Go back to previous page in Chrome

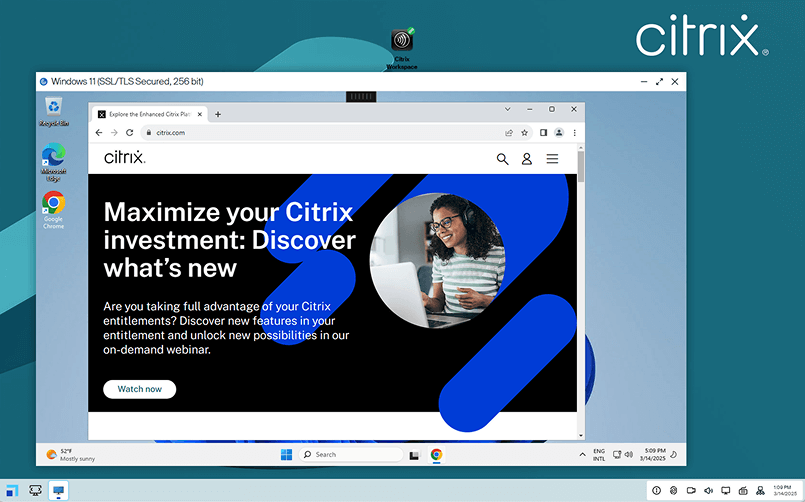[x=98, y=132]
